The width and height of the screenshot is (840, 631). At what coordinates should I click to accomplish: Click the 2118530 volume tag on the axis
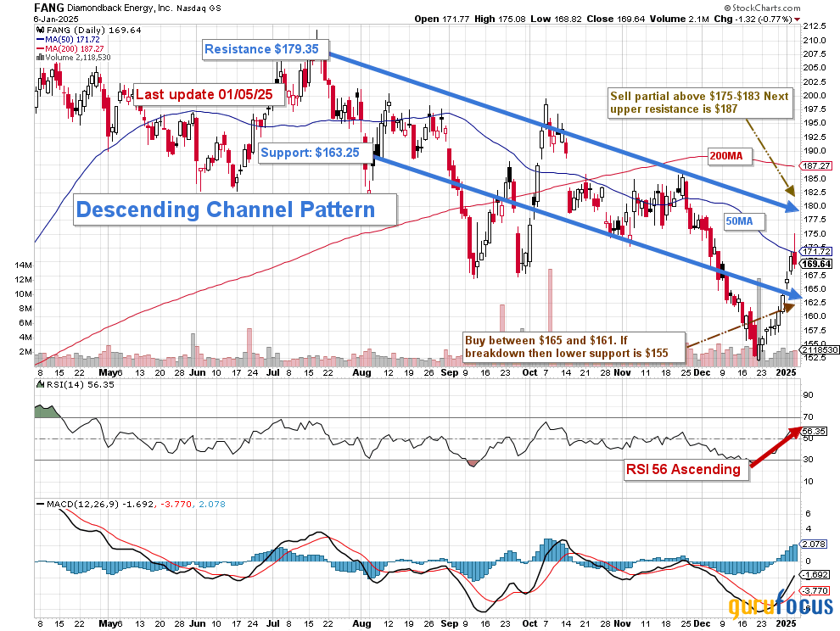(818, 349)
